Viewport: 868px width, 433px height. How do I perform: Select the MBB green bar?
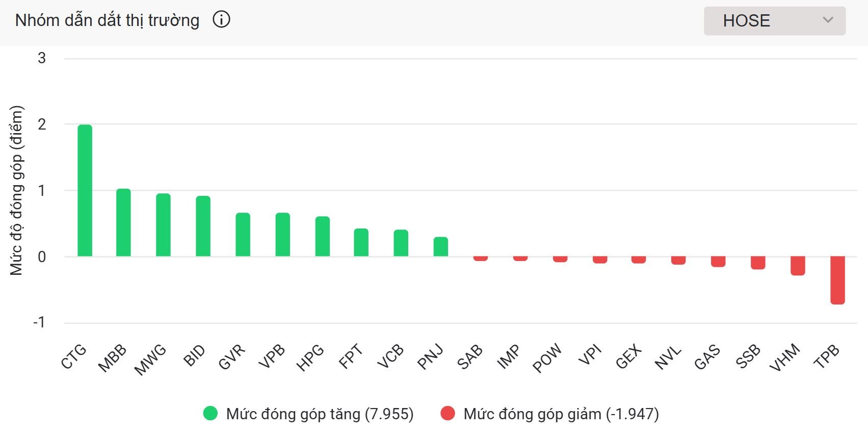pyautogui.click(x=123, y=222)
